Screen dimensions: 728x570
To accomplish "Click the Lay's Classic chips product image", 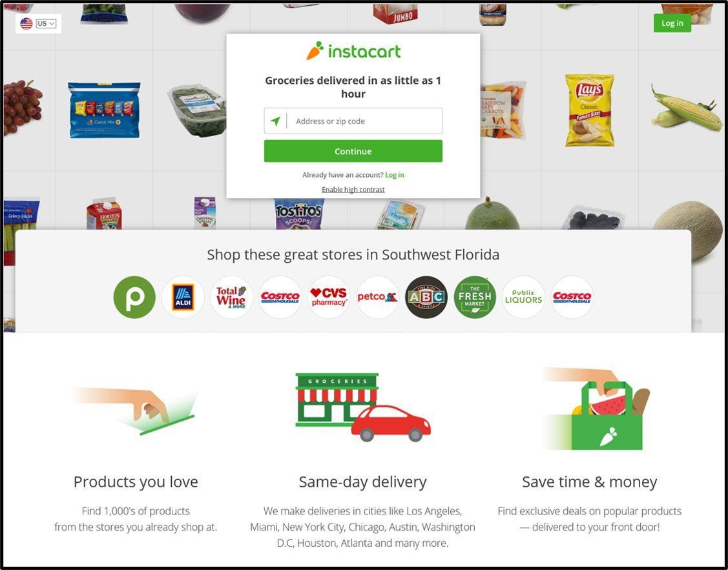I will (x=589, y=110).
